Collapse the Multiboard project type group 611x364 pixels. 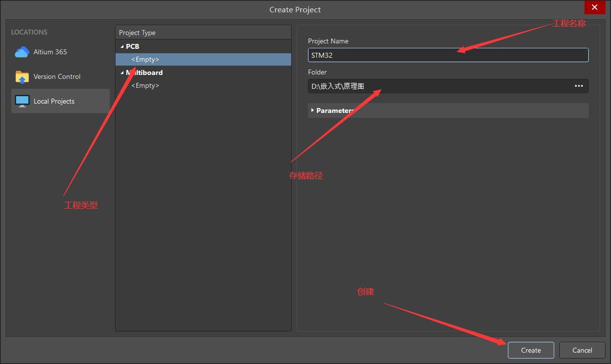point(122,73)
